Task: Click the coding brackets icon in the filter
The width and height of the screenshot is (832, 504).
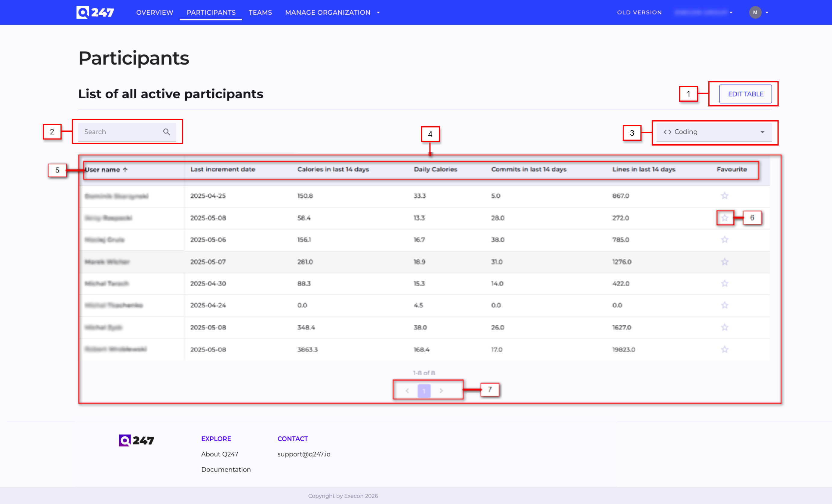Action: [667, 132]
